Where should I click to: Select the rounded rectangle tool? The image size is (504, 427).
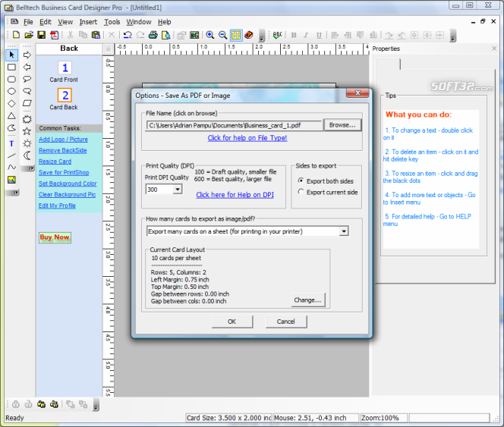[x=11, y=80]
